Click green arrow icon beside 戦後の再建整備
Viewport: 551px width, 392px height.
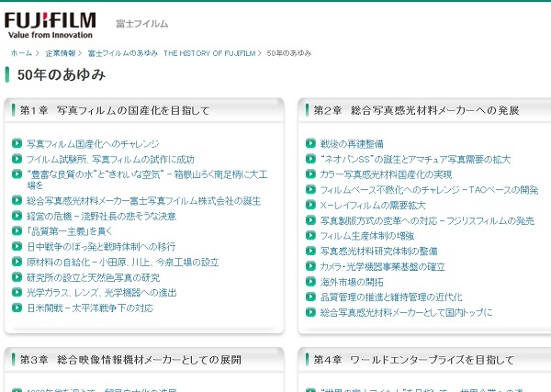click(x=310, y=143)
